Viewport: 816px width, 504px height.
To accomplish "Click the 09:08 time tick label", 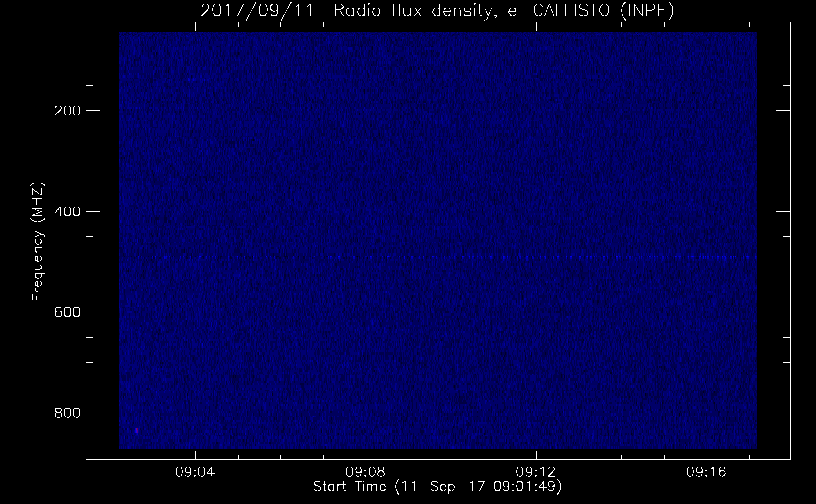I will tap(365, 472).
